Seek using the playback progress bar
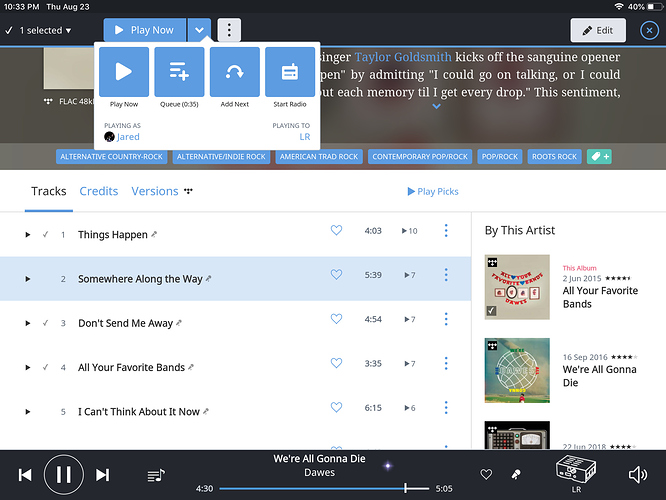Viewport: 666px width, 500px height. 324,489
